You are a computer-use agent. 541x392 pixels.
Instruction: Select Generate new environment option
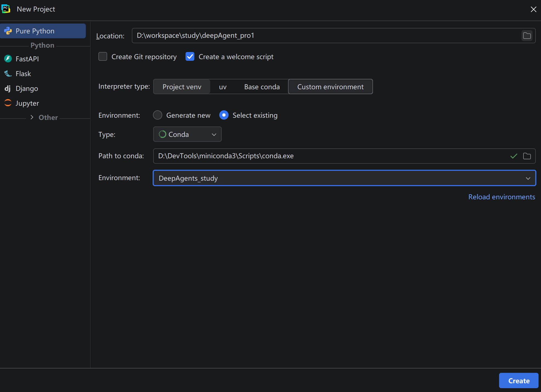pos(158,115)
